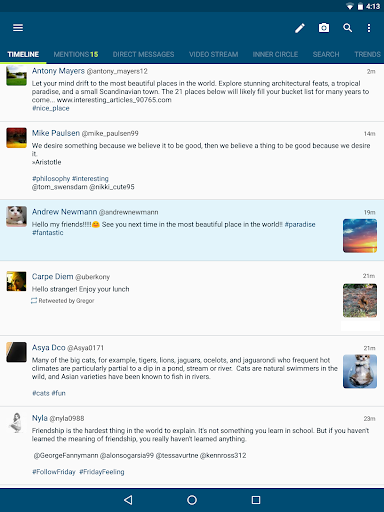Open the hamburger navigation menu
Screen dimensions: 384x512
click(18, 28)
